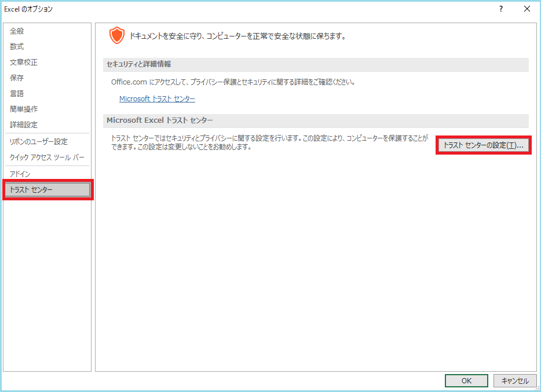
Task: Close the Excel のオプション dialog
Action: pos(527,9)
